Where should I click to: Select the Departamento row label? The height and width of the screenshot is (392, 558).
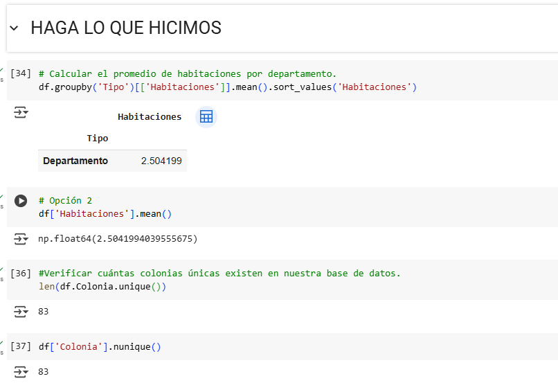point(75,161)
